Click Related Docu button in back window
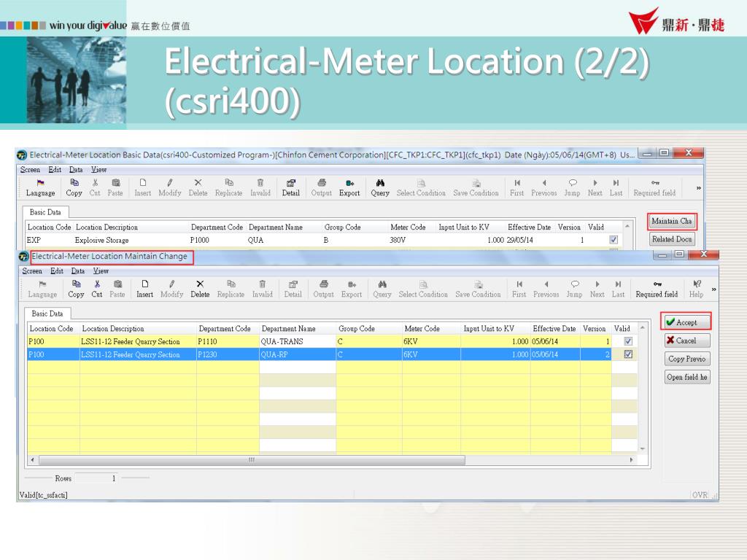The height and width of the screenshot is (560, 747). tap(672, 239)
